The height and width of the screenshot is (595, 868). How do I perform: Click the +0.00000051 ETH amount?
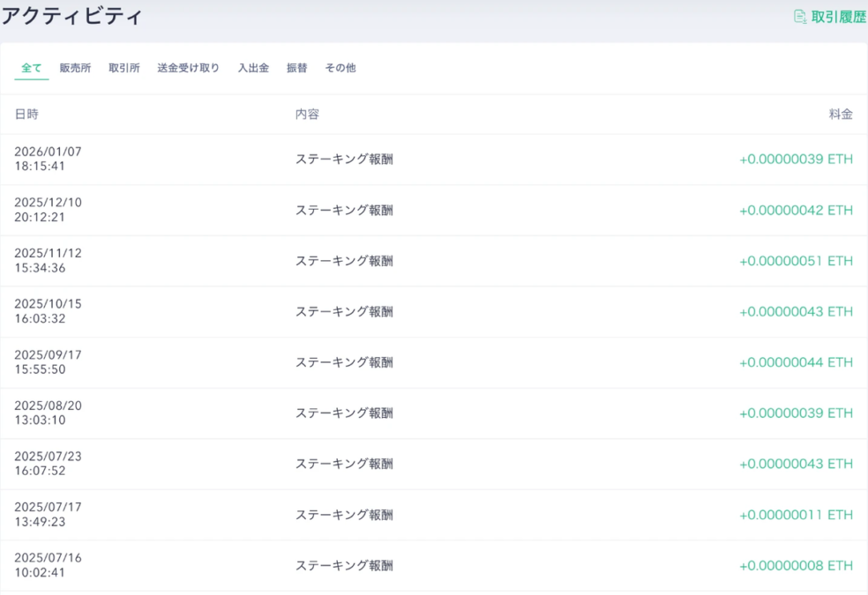[796, 261]
